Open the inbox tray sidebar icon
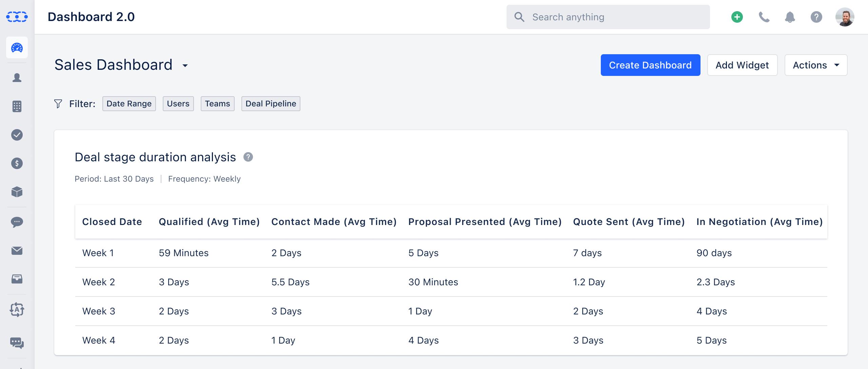 click(x=17, y=279)
